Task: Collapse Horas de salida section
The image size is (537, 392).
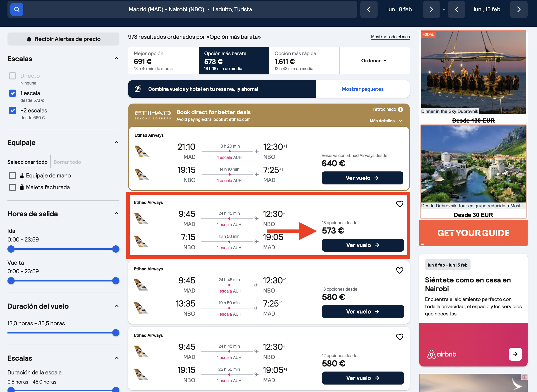Action: click(x=117, y=214)
